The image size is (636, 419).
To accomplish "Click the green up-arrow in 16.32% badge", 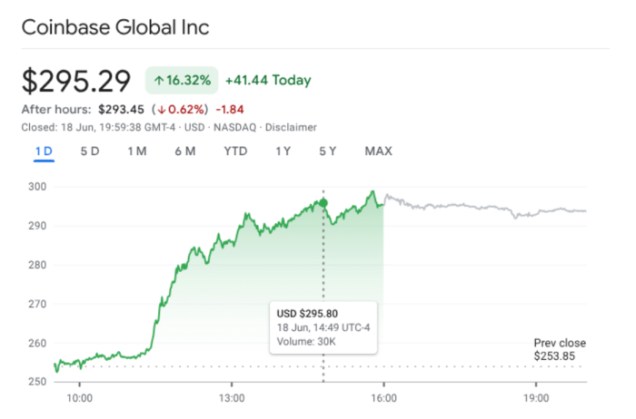I will point(159,80).
